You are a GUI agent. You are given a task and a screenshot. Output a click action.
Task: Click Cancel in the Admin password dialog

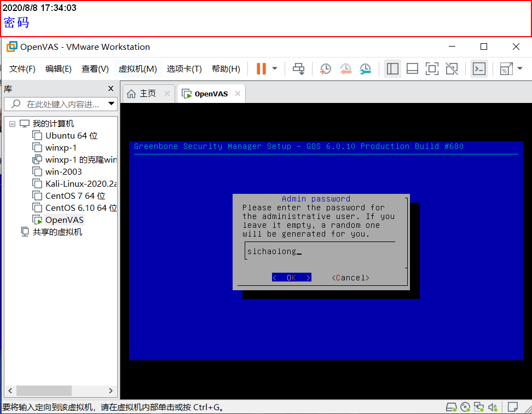(x=350, y=278)
